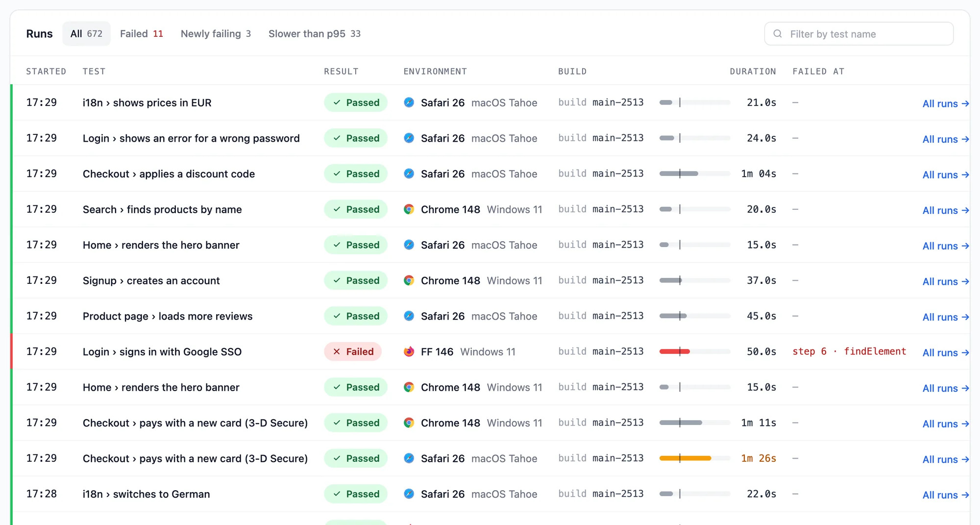Click the Firefox icon in the Google SSO row
Image resolution: width=980 pixels, height=525 pixels.
click(409, 351)
